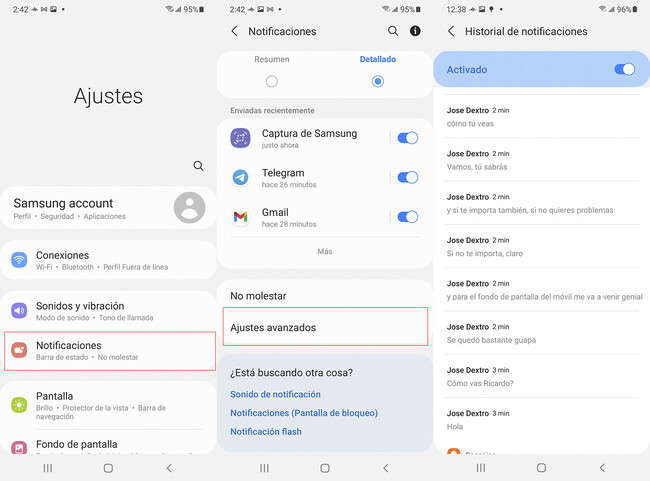Tap the info icon in Notificaciones header

pyautogui.click(x=415, y=31)
